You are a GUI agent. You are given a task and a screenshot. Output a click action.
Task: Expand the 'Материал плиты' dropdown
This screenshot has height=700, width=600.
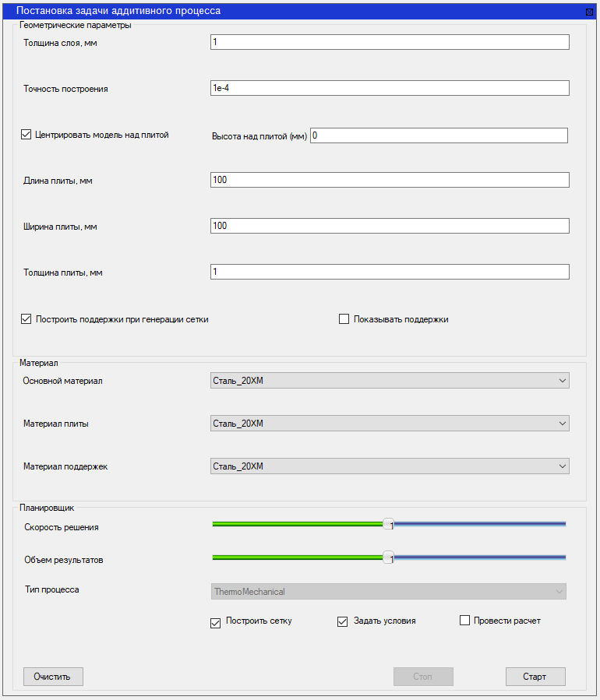(390, 424)
